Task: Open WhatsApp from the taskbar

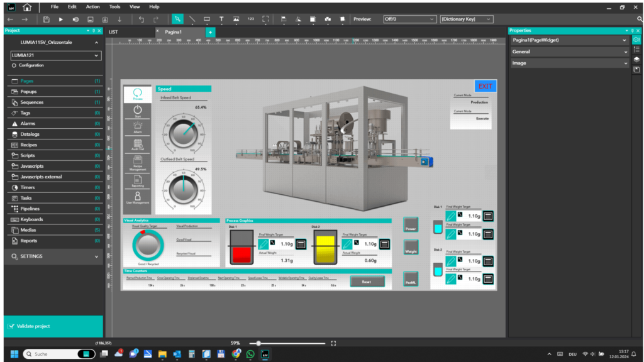Action: pos(251,354)
